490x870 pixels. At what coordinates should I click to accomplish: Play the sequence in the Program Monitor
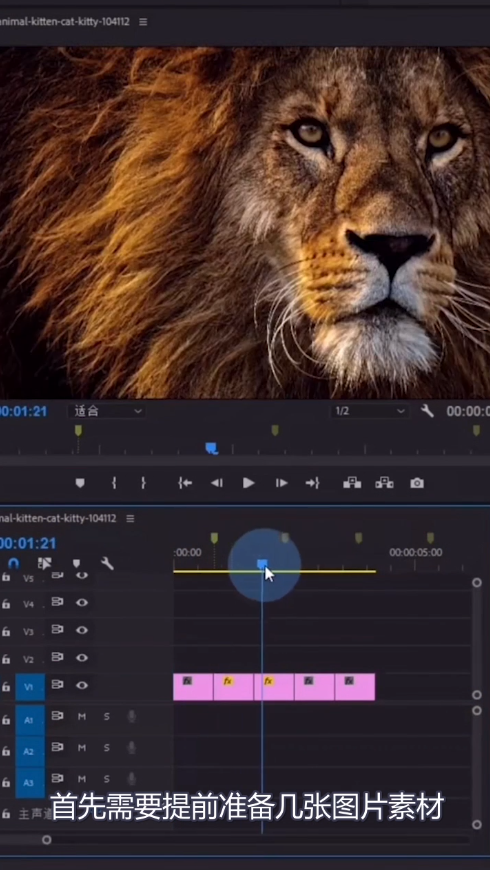249,483
